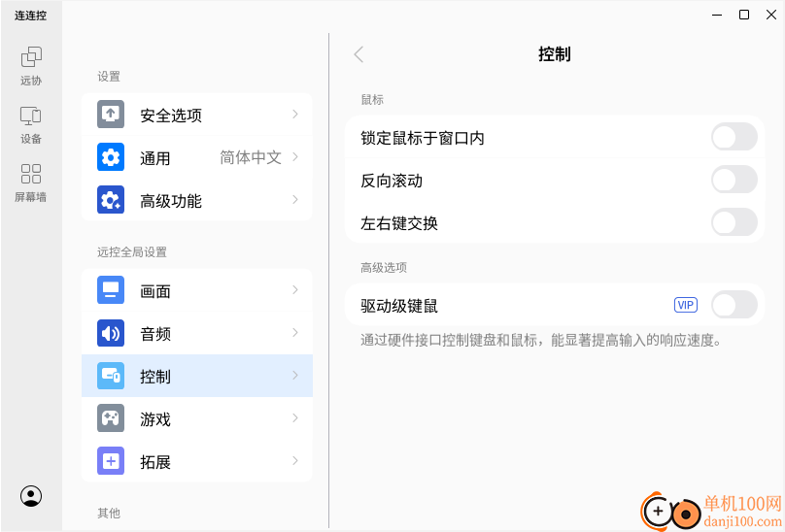Click the 高级功能 gear icon
Image resolution: width=785 pixels, height=532 pixels.
(111, 200)
